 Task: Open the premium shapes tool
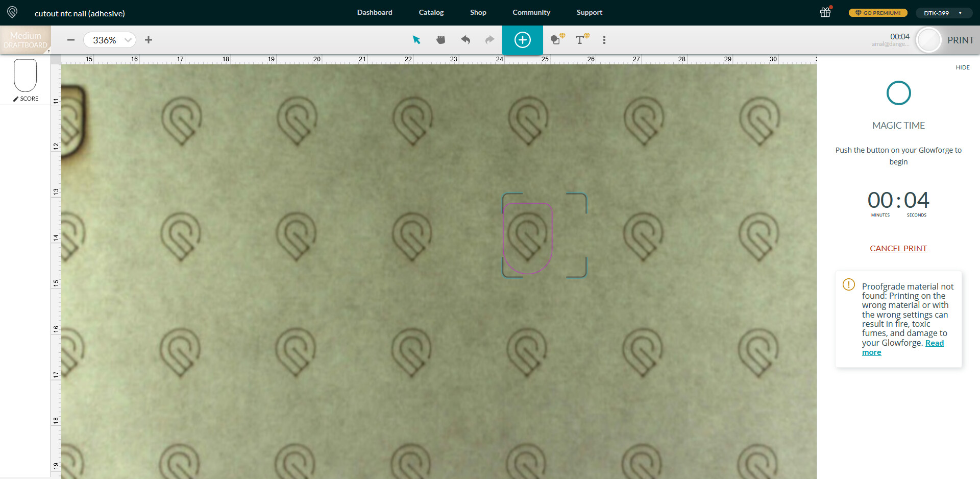pos(557,39)
